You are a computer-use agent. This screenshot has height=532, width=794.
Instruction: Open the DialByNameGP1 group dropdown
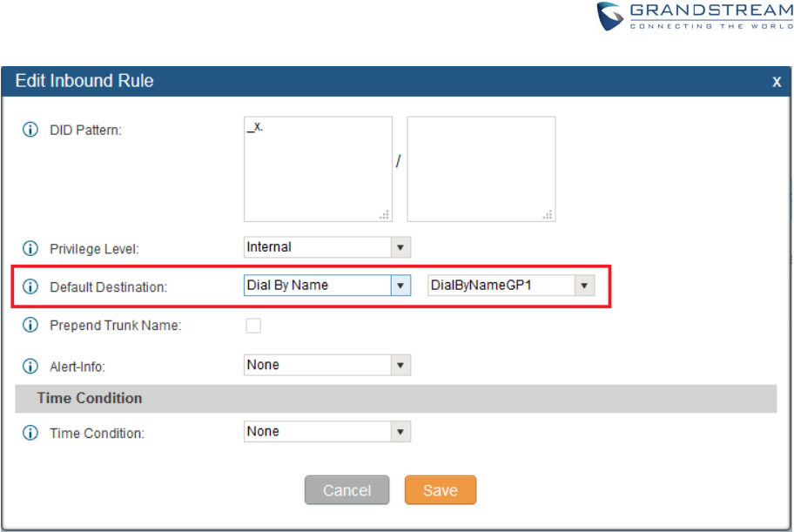click(511, 286)
